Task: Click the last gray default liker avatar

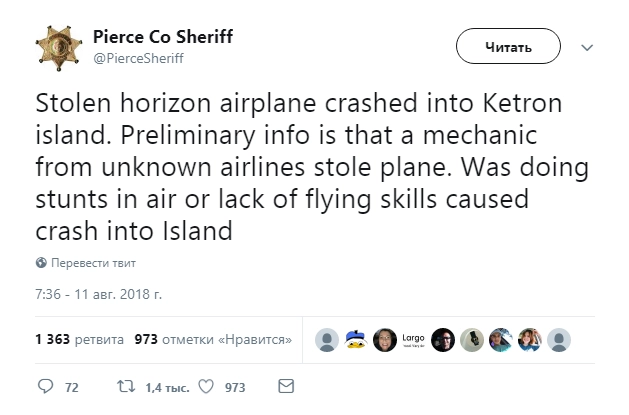Action: (x=560, y=340)
